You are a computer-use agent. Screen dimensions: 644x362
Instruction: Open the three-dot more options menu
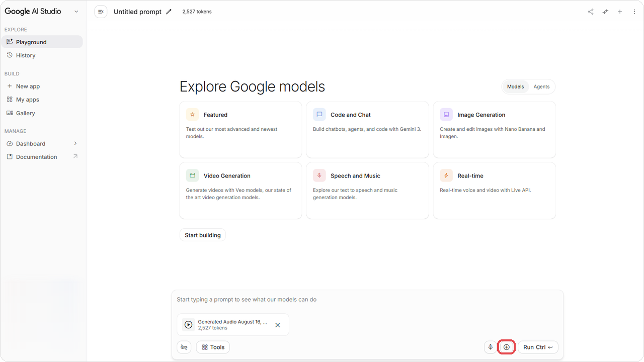pos(634,12)
